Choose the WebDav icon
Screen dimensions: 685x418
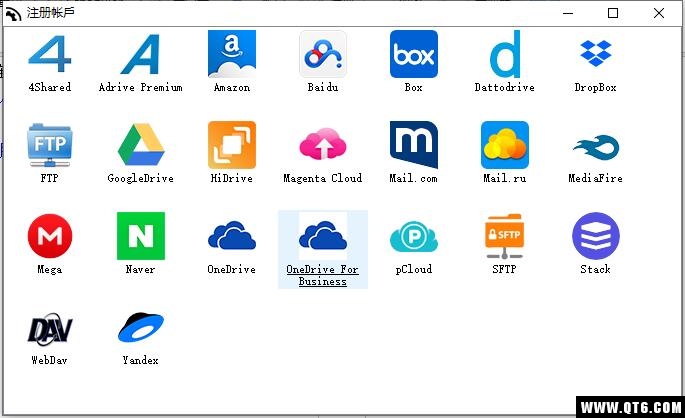[x=50, y=328]
